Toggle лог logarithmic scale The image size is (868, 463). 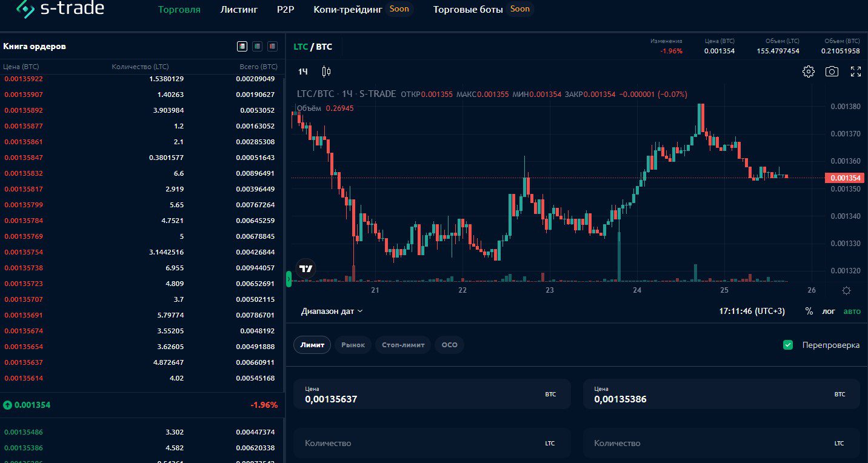click(828, 311)
